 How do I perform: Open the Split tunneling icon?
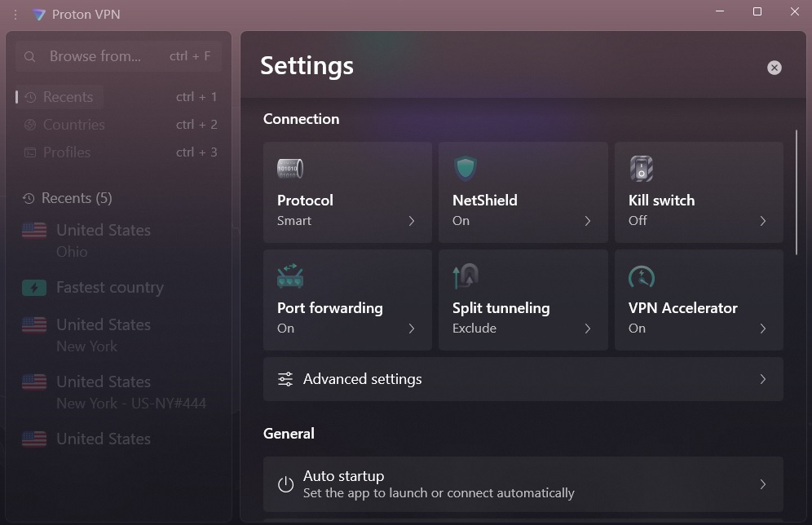click(465, 276)
